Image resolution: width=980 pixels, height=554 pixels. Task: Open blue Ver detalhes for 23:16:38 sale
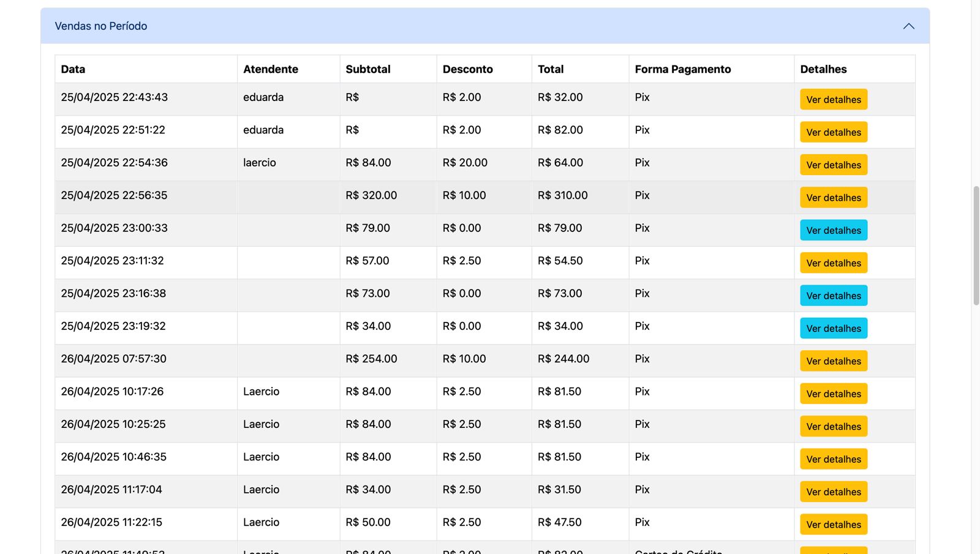pos(833,296)
